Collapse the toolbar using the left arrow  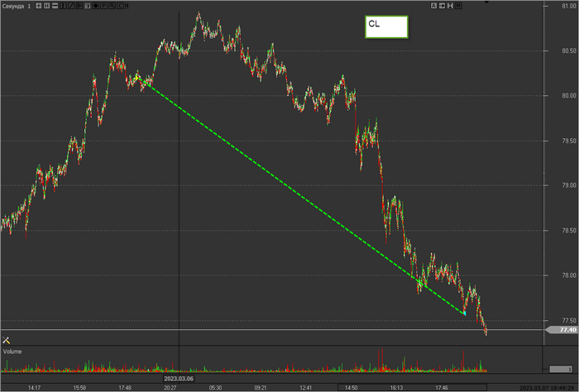127,6
